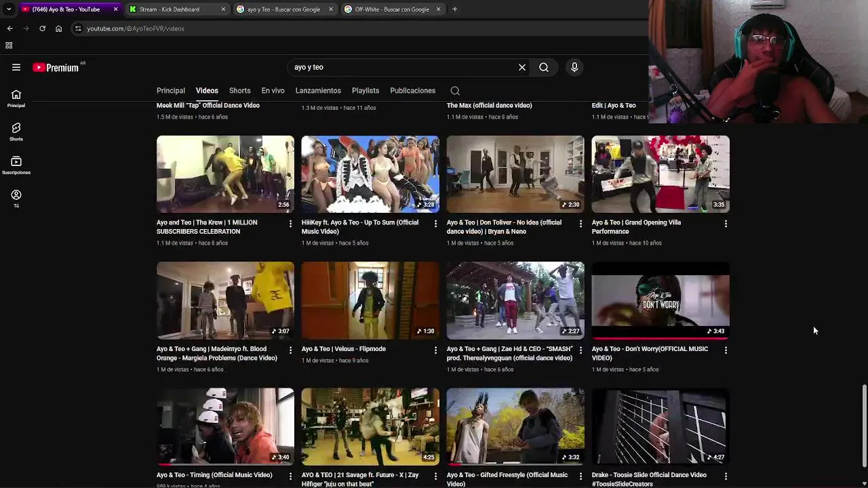
Task: Reload the page with the refresh icon
Action: [42, 28]
